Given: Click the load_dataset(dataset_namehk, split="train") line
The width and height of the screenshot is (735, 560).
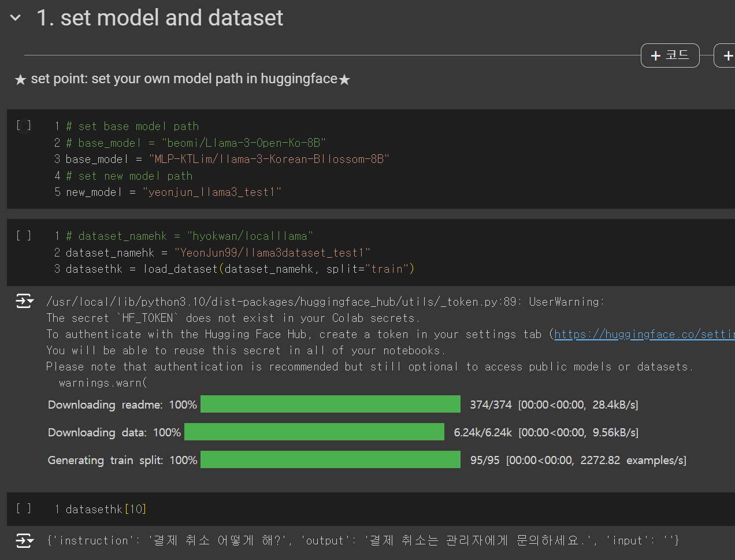Looking at the screenshot, I should click(240, 269).
